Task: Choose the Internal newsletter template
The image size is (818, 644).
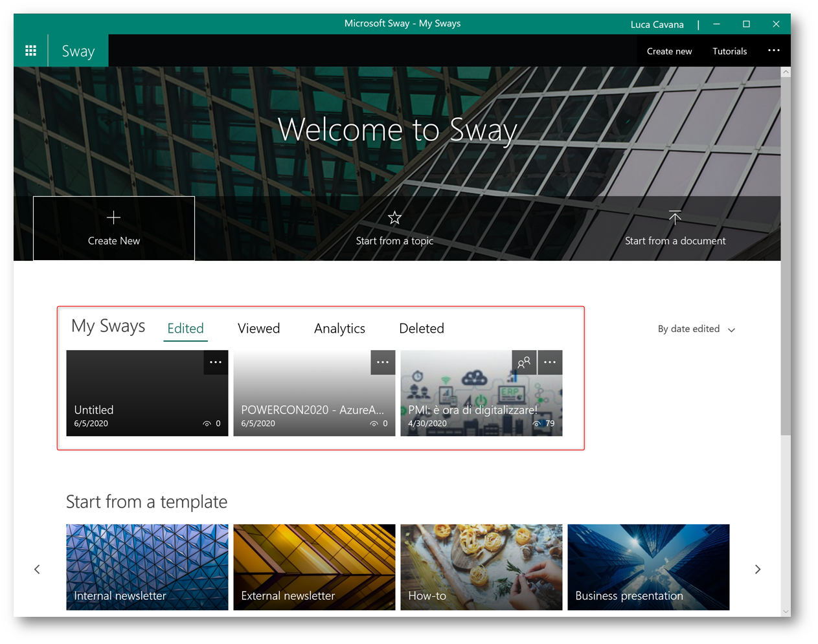Action: pos(147,567)
